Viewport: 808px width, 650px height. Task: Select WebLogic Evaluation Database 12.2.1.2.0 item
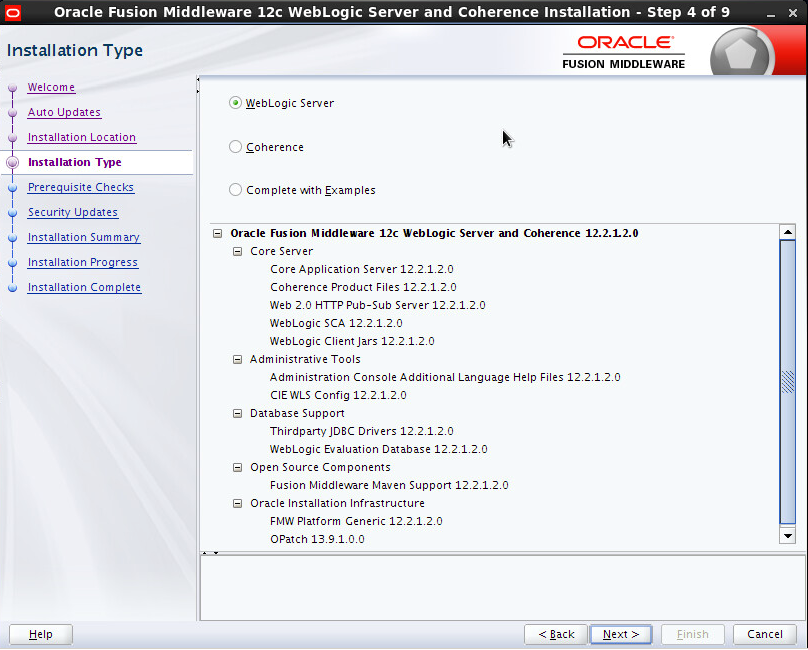[x=378, y=449]
